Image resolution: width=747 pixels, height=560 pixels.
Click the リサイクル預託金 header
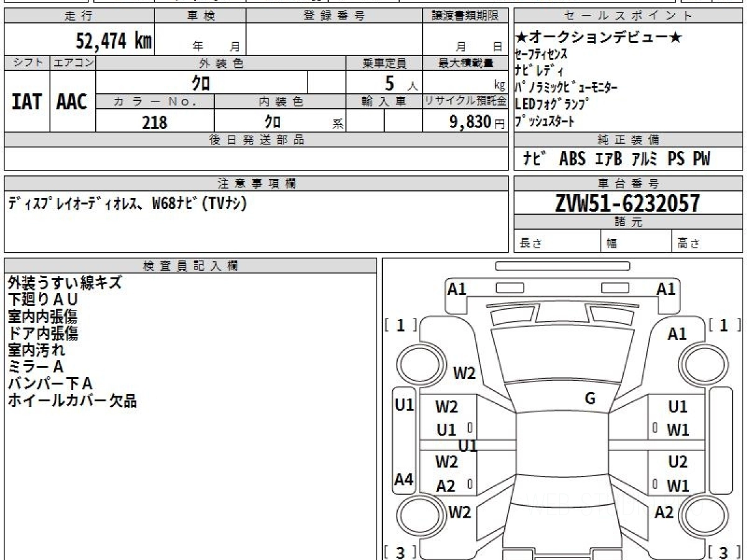pyautogui.click(x=466, y=102)
